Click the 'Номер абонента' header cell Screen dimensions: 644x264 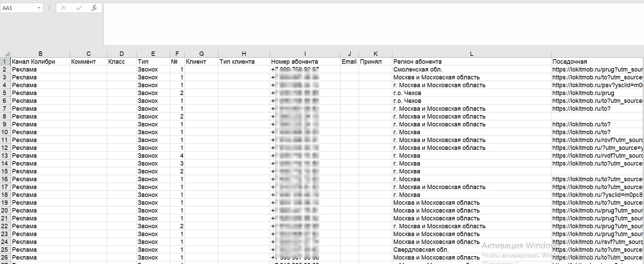pyautogui.click(x=305, y=62)
